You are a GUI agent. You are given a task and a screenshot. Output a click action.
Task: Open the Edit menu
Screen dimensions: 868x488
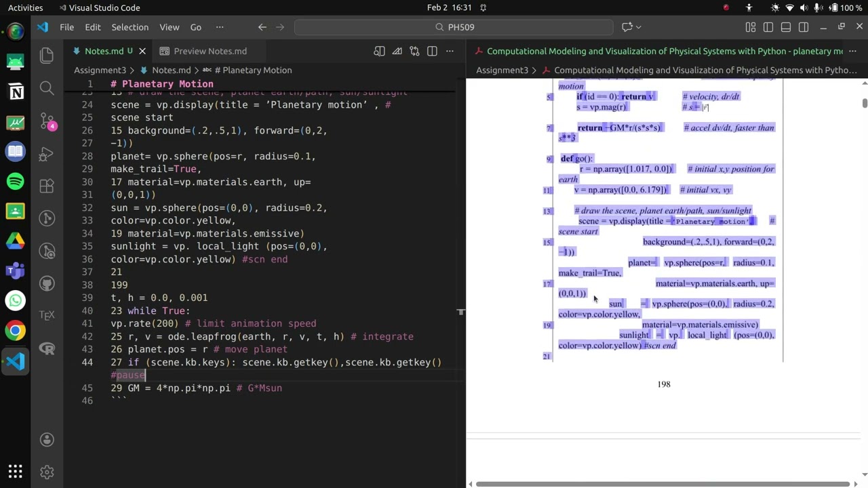[x=93, y=27]
